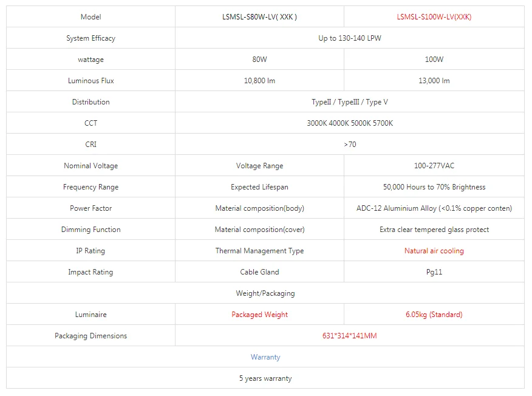This screenshot has width=532, height=396.
Task: Click the red Packaged Weight label
Action: coord(259,315)
